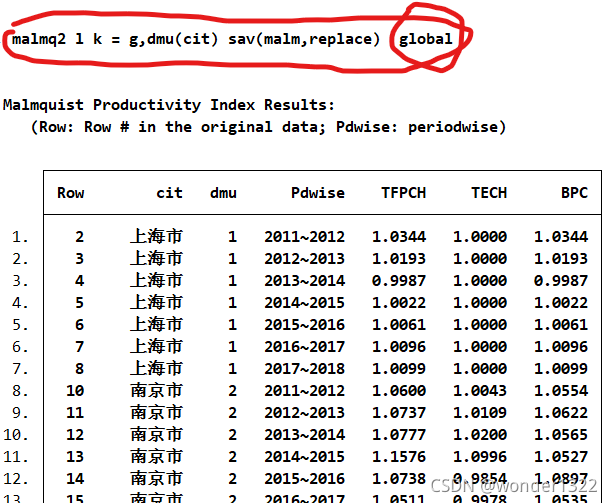
Task: Select period 2013~2014 for 上海市
Action: tap(304, 281)
